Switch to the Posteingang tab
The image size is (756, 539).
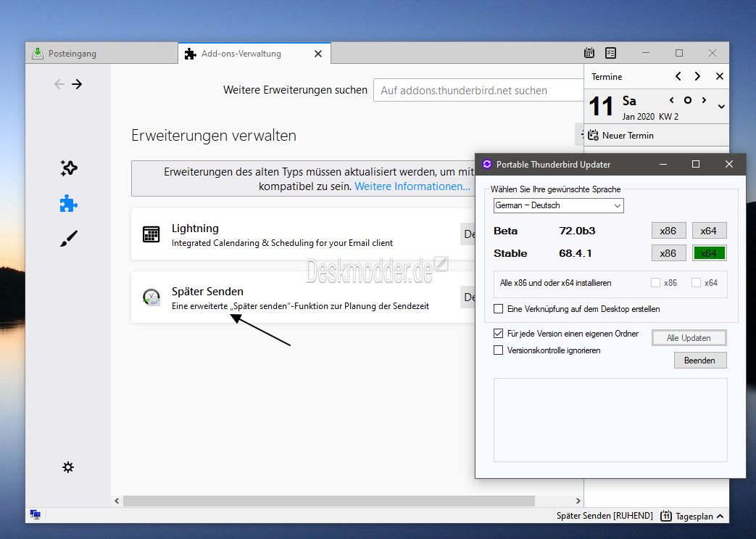pyautogui.click(x=101, y=53)
